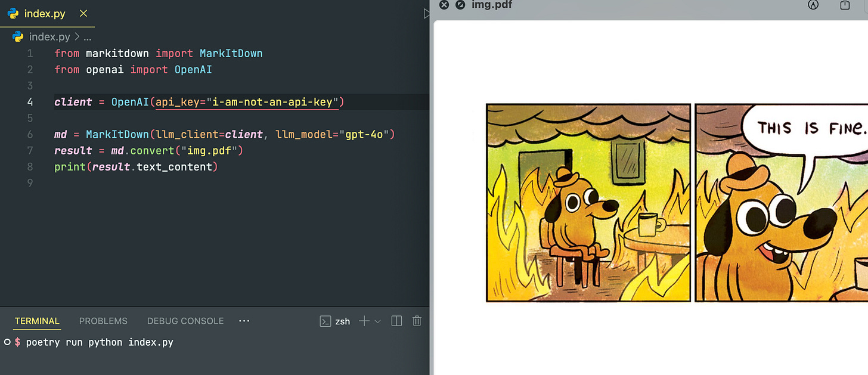Run the Python file using play button

[426, 13]
